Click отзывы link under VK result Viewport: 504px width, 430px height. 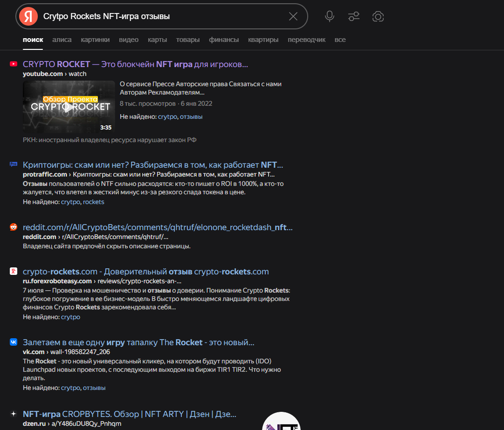pyautogui.click(x=94, y=388)
